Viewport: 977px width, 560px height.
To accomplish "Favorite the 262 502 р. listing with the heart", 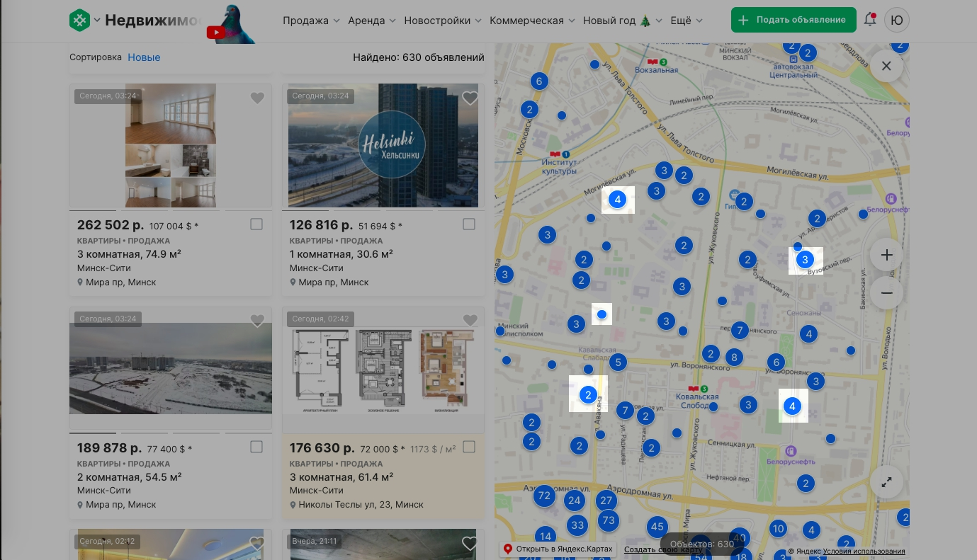I will [x=257, y=98].
